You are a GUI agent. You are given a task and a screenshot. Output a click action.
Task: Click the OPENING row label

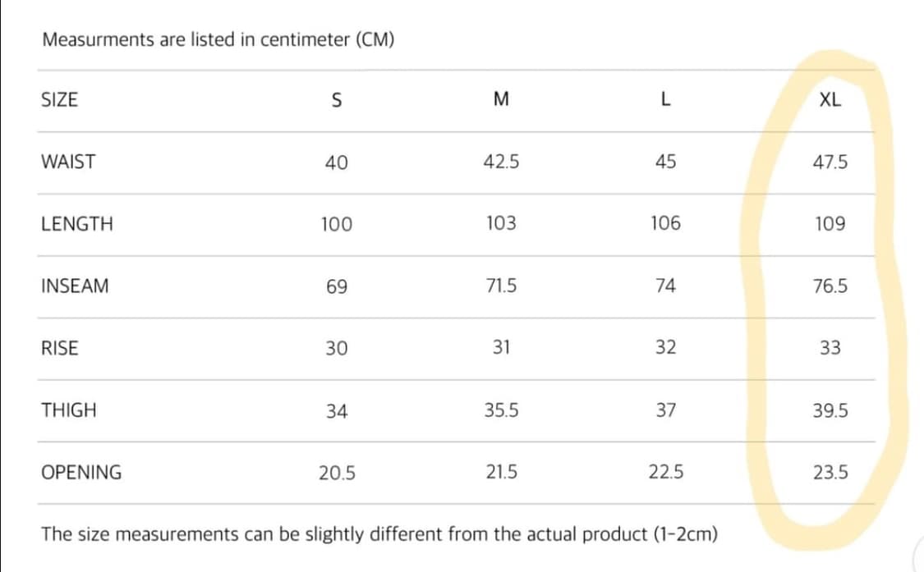point(81,473)
